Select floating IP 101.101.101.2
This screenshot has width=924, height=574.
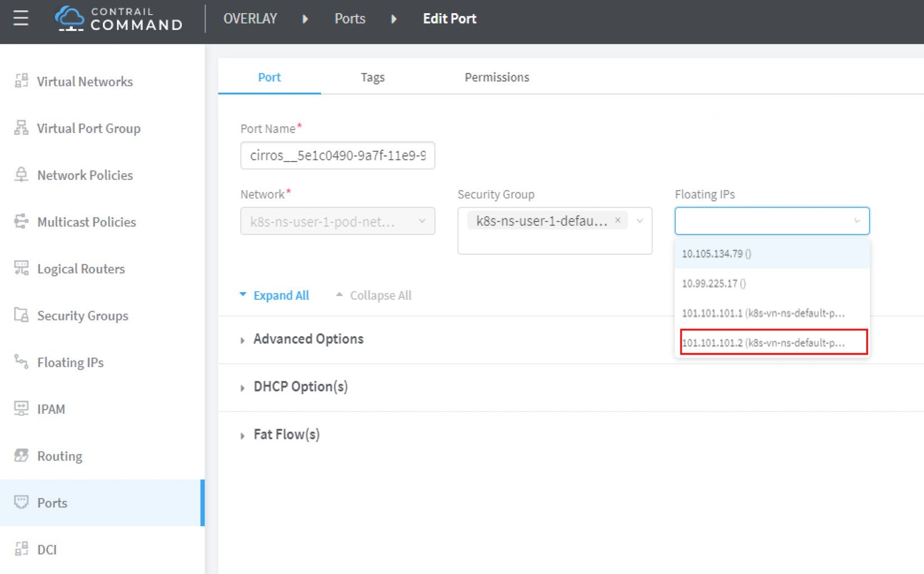tap(774, 342)
